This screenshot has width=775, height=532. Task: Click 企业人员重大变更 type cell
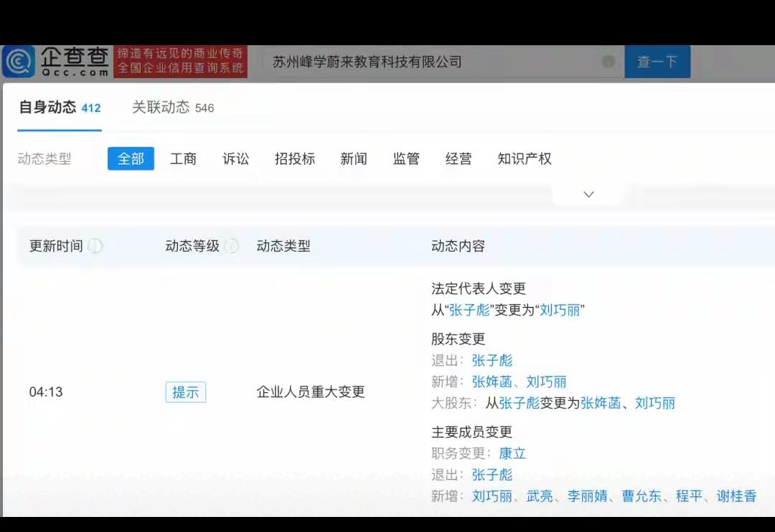(x=311, y=391)
